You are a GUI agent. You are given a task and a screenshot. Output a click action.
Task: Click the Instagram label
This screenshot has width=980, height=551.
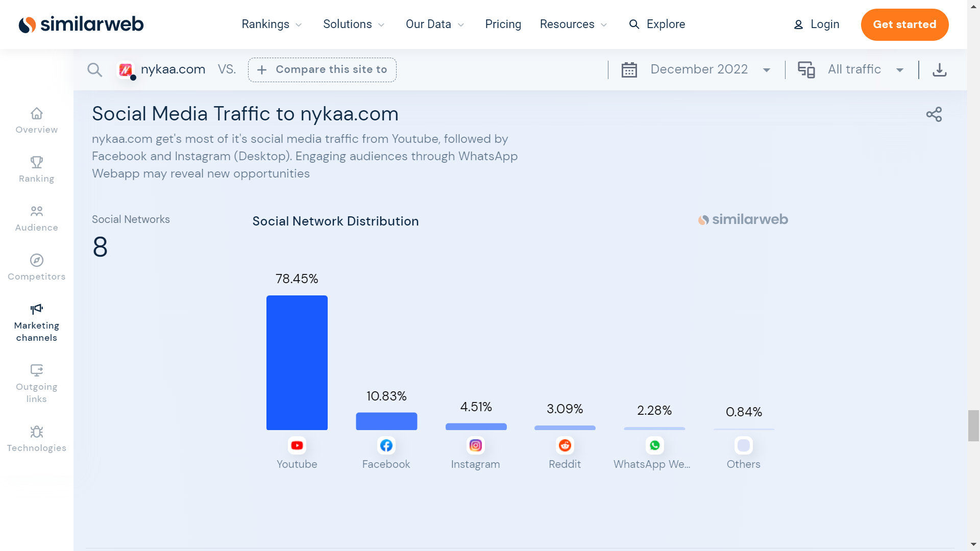pos(476,464)
